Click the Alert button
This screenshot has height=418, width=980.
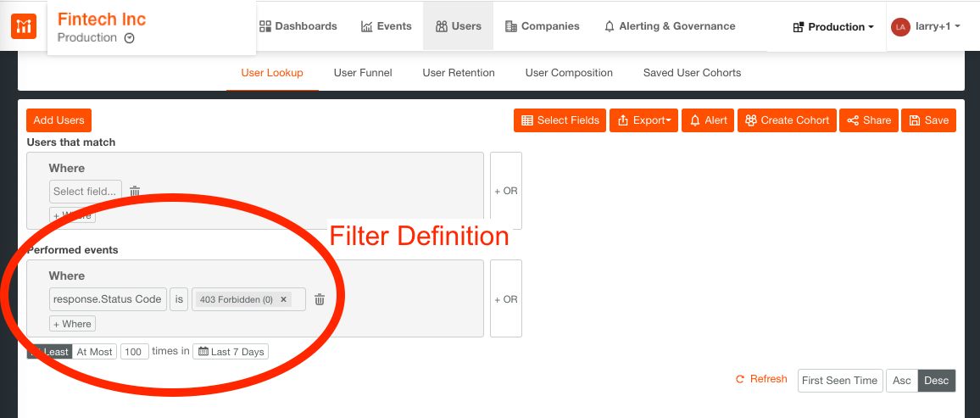click(x=708, y=120)
